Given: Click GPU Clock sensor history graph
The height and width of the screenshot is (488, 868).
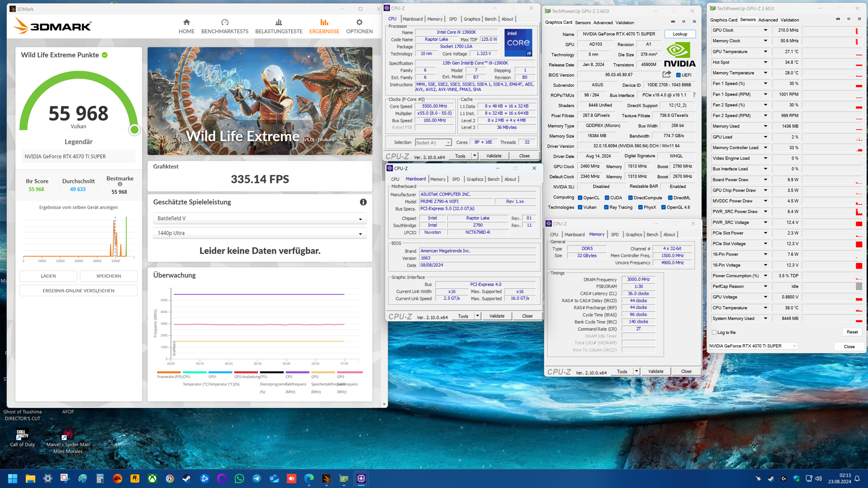Looking at the screenshot, I should [832, 30].
